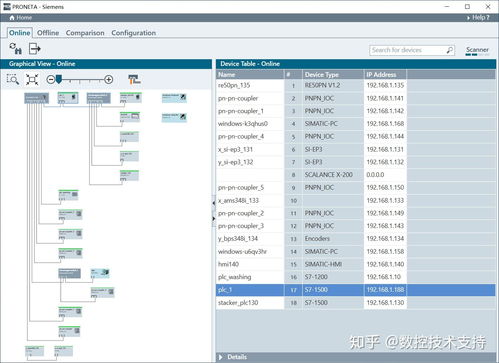
Task: Click the zoom out minus button
Action: pos(50,79)
